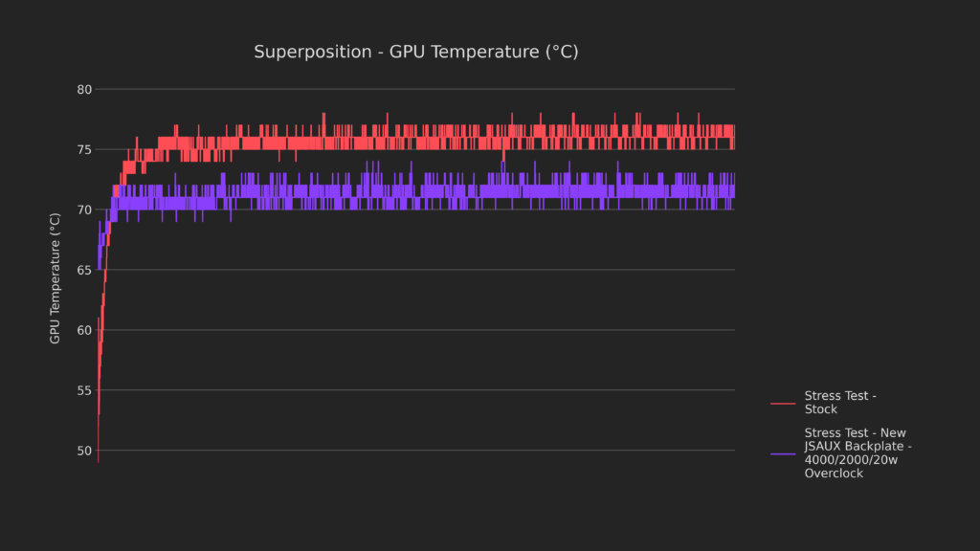Click the horizontal gridline at 55 degrees
The image size is (980, 551).
(x=431, y=390)
